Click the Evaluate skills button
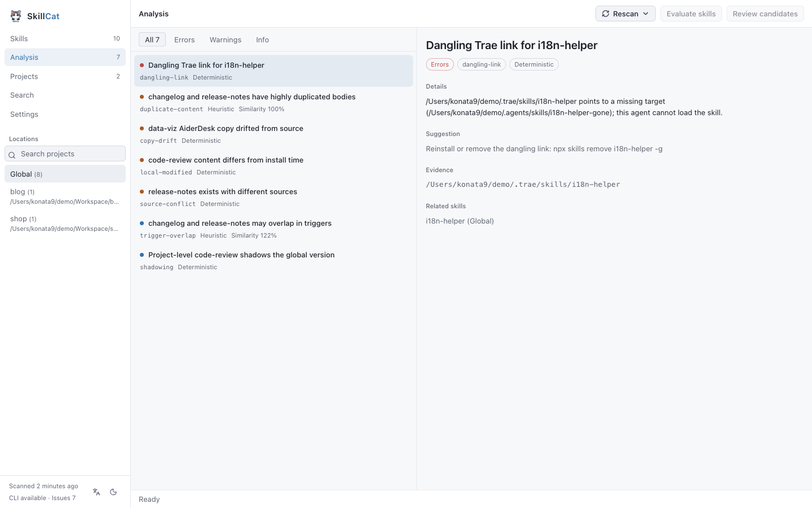Screen dimensions: 812x508 pyautogui.click(x=691, y=14)
